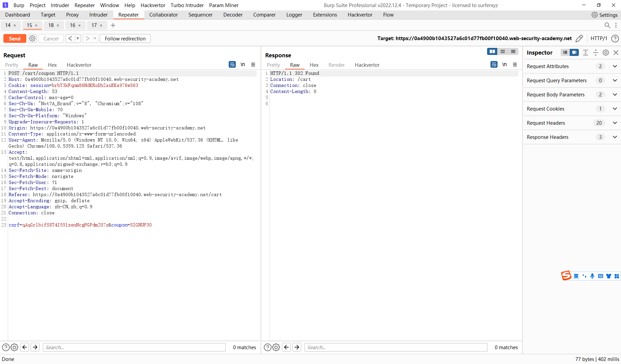
Task: Switch to Repeater tab 18
Action: 51,25
